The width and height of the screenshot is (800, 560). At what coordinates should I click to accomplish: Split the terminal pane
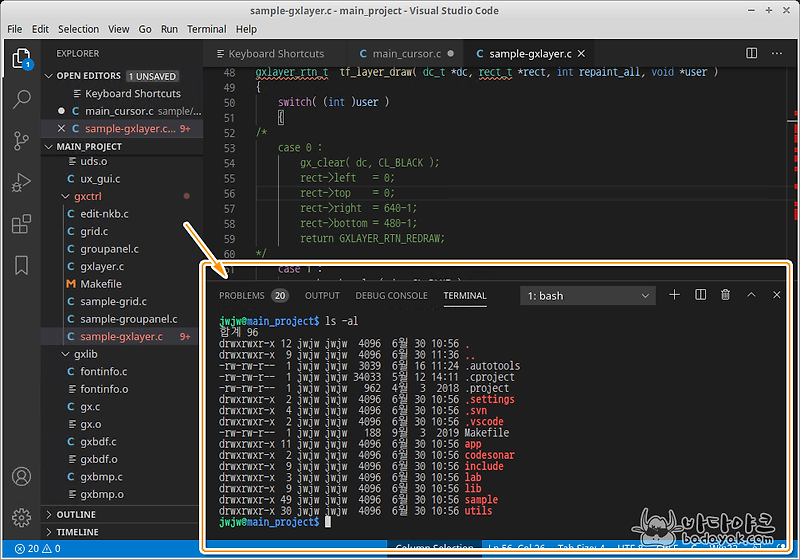[x=701, y=295]
